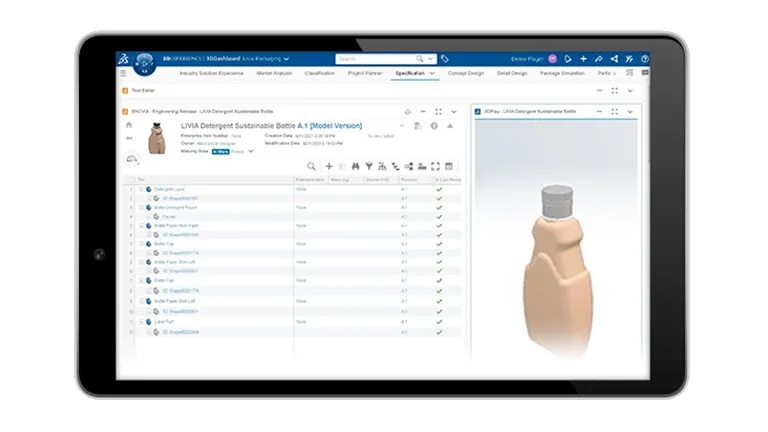The width and height of the screenshot is (768, 432).
Task: Expand the Label Part tree node
Action: 142,322
